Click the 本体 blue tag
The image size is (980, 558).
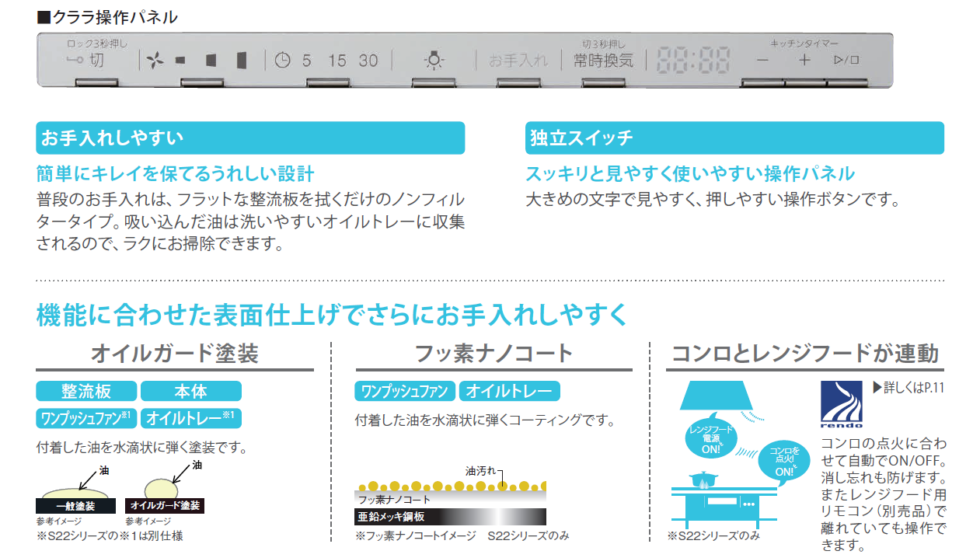pos(190,391)
